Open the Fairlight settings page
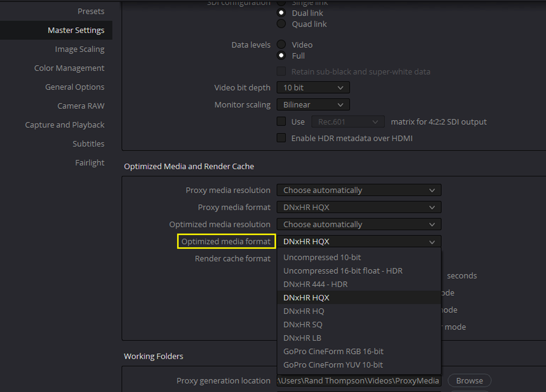 [90, 163]
